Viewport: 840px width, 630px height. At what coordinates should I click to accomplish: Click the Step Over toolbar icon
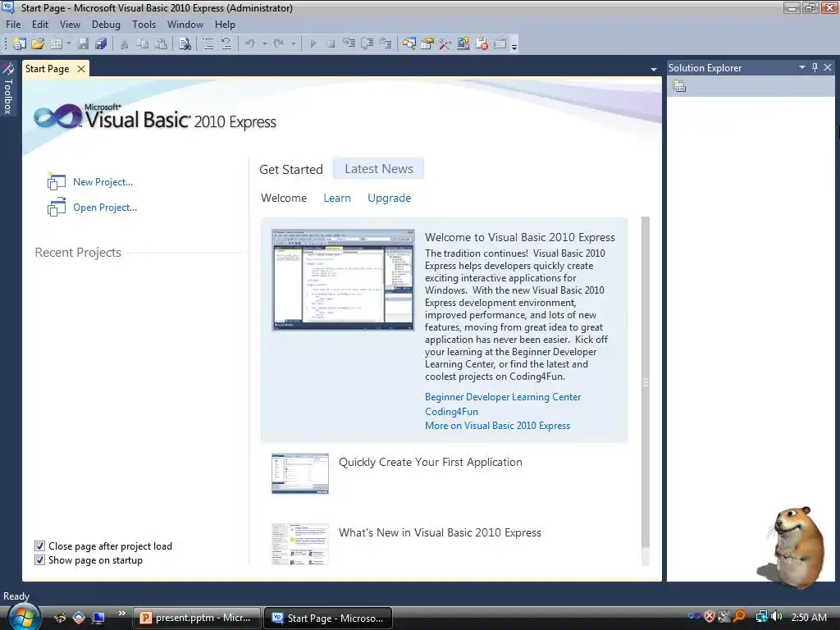[367, 44]
